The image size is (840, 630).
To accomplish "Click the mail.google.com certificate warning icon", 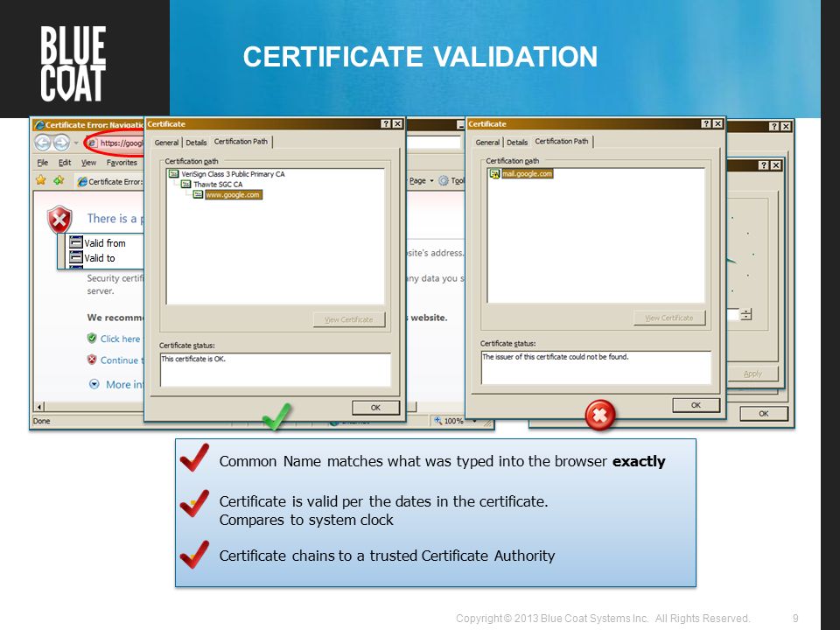I will [494, 173].
